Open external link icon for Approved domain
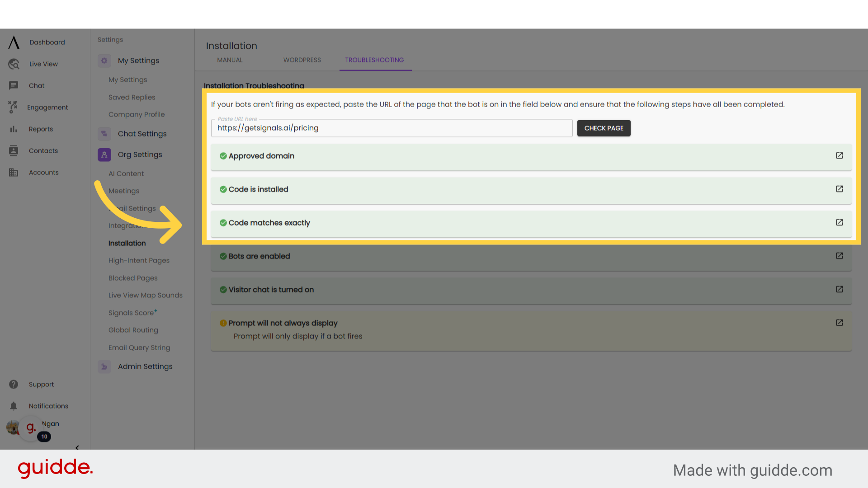This screenshot has width=868, height=488. pyautogui.click(x=840, y=155)
